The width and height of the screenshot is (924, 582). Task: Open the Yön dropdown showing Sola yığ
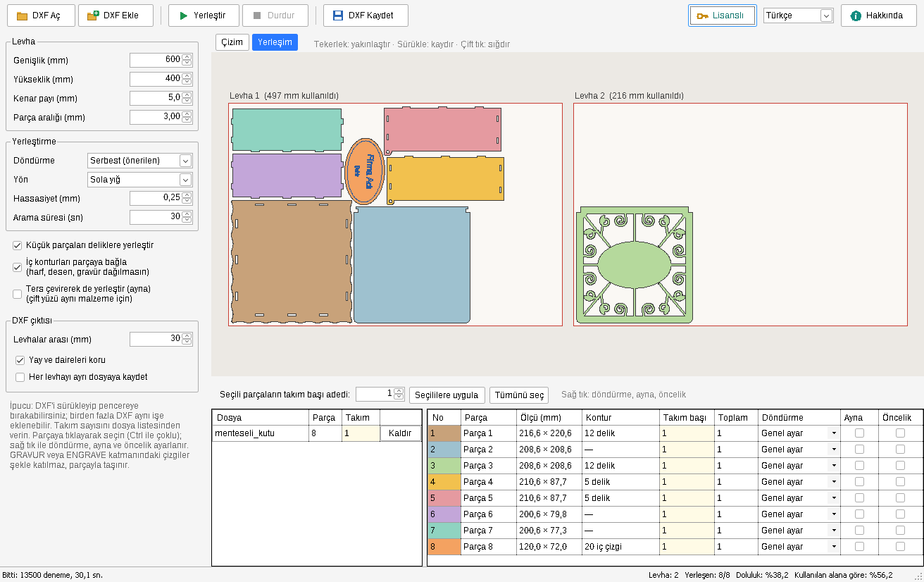[140, 180]
